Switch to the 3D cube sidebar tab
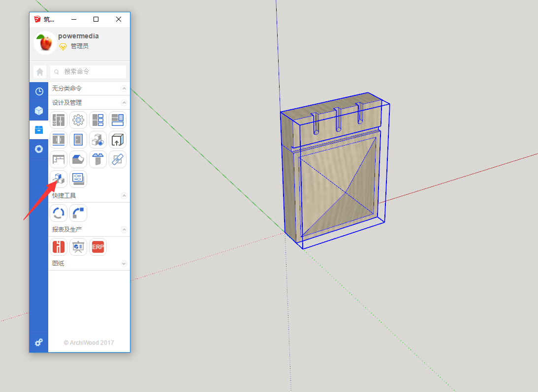The width and height of the screenshot is (538, 392). tap(39, 111)
